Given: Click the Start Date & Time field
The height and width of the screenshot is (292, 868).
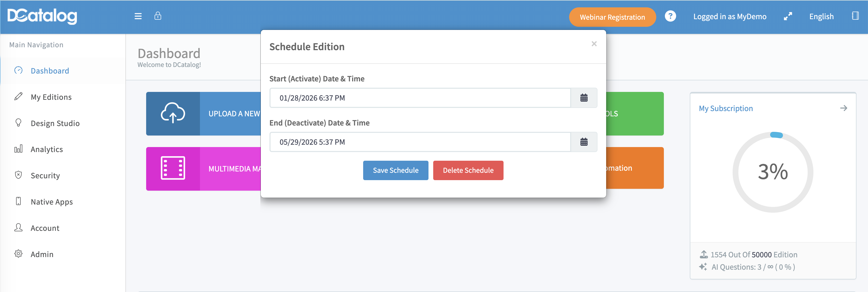Looking at the screenshot, I should [420, 98].
